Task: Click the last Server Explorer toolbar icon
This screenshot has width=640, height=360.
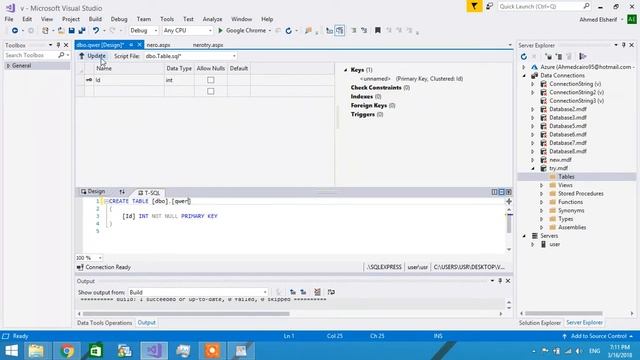Action: click(583, 56)
